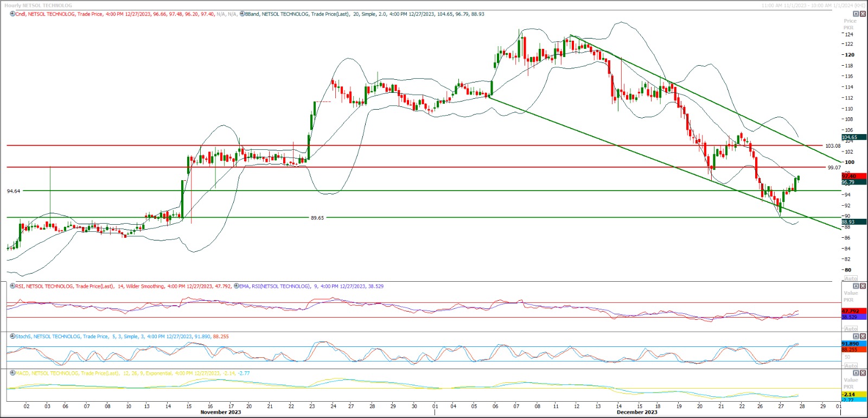Maximize the MACD indicator pane
The height and width of the screenshot is (418, 868).
(x=856, y=373)
